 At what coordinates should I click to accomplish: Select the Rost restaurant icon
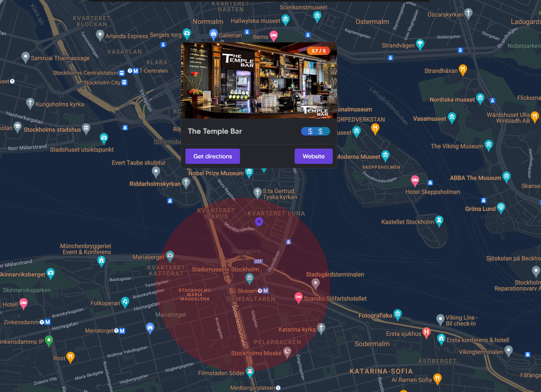[x=71, y=357]
